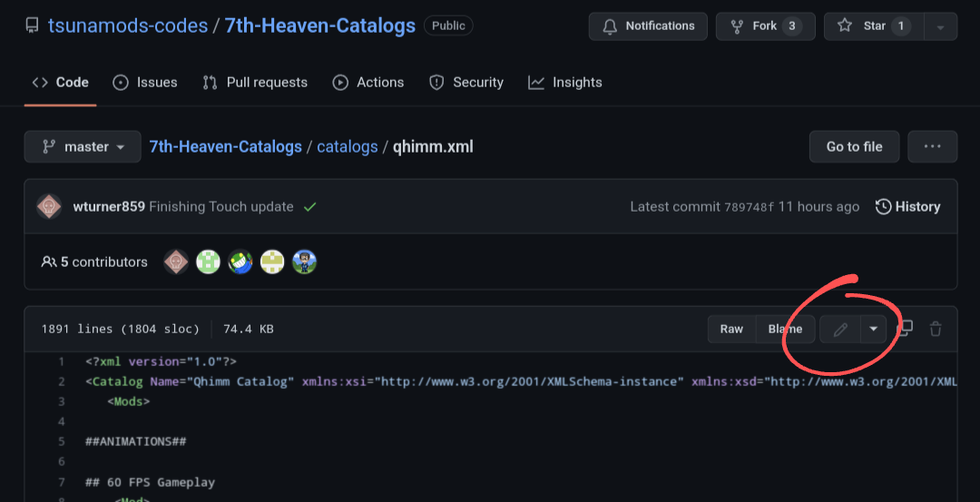Viewport: 980px width, 502px height.
Task: Click the <Mods> tag on line 3
Action: point(128,401)
